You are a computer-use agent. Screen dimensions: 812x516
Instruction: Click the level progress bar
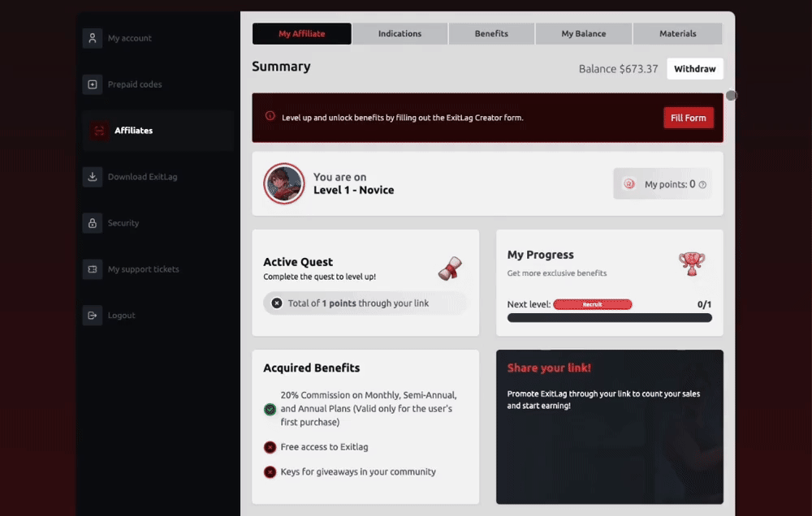pyautogui.click(x=610, y=318)
